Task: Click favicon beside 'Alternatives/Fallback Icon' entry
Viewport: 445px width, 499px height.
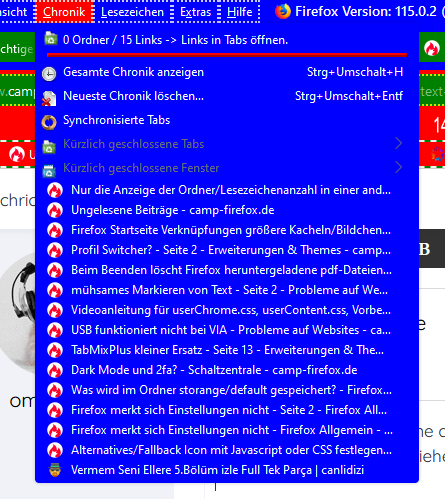Action: point(55,450)
